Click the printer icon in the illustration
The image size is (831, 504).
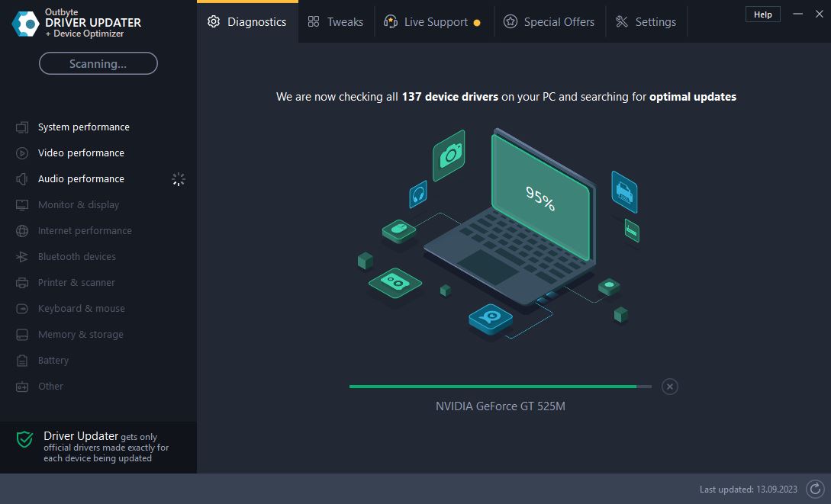click(624, 192)
